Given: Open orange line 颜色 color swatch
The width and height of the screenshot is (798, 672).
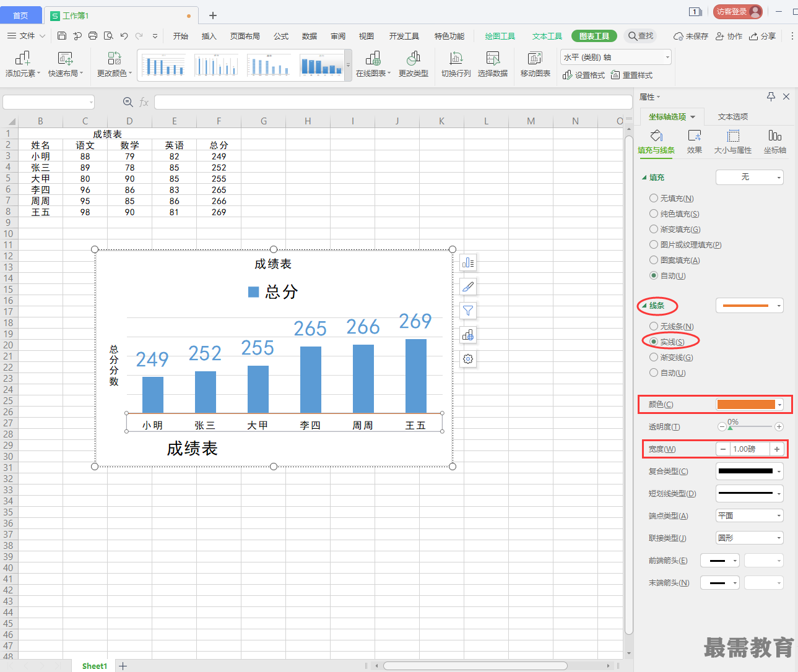Looking at the screenshot, I should tap(750, 405).
